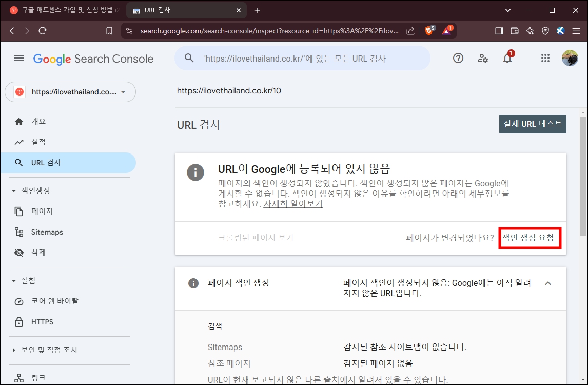Image resolution: width=588 pixels, height=385 pixels.
Task: Click the inspected URL https://ilovethailand.co.kr/10
Action: (x=229, y=91)
